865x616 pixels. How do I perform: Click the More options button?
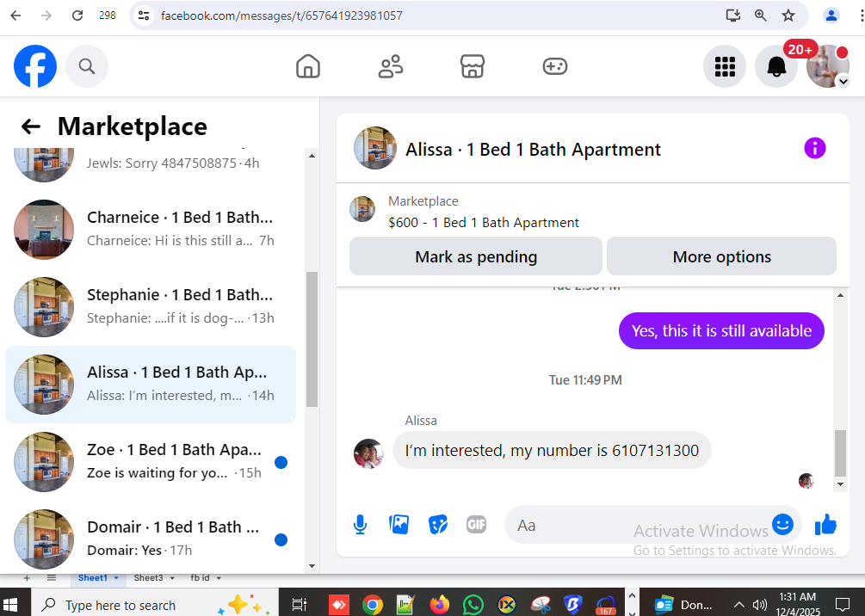pos(721,256)
